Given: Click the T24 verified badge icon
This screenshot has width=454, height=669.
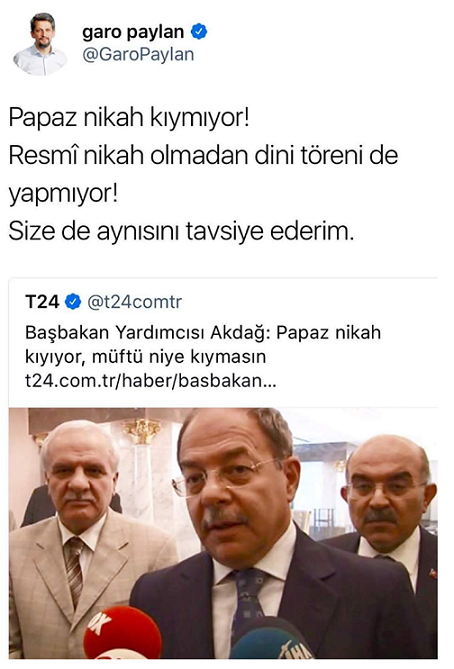Looking at the screenshot, I should pos(73,302).
